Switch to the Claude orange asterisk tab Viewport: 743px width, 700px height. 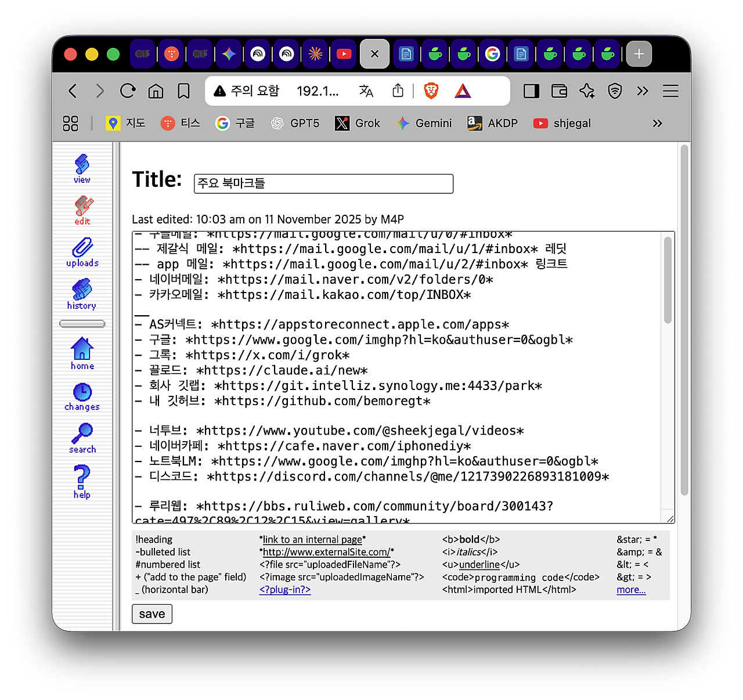point(315,54)
